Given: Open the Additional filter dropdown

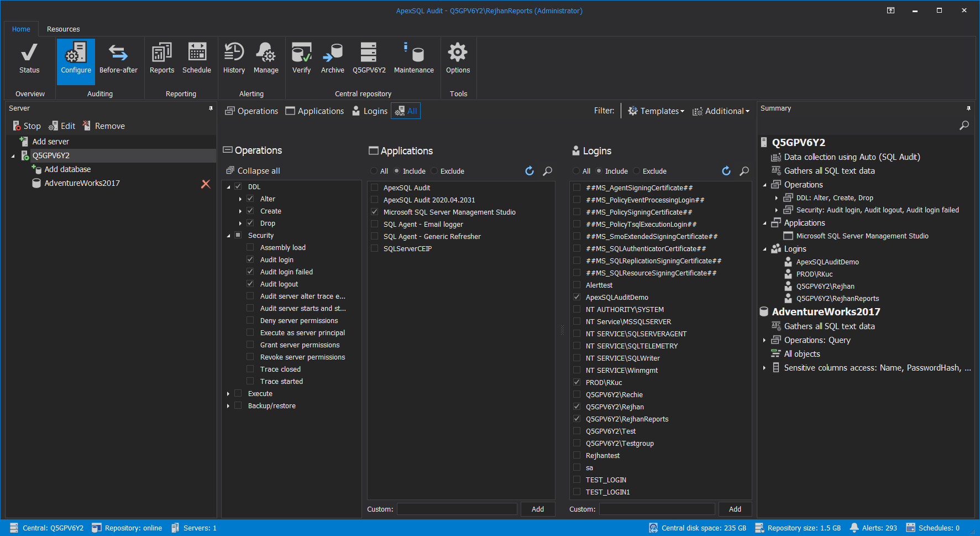Looking at the screenshot, I should tap(721, 111).
